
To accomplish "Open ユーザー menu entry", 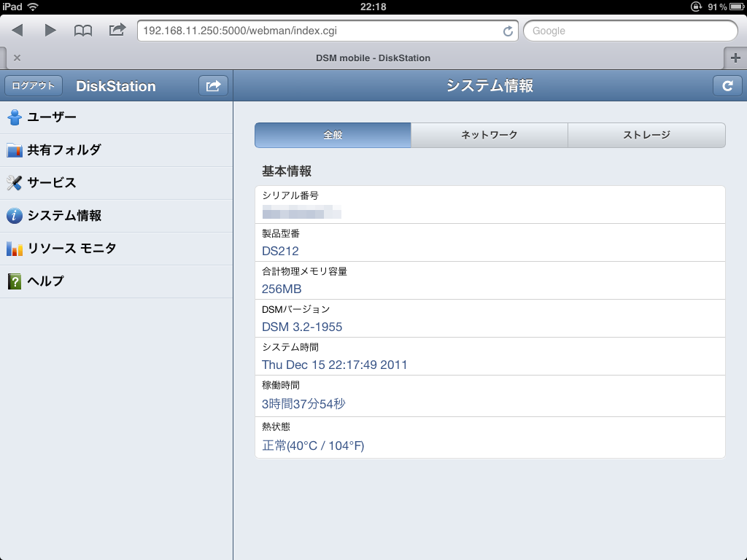I will [116, 117].
